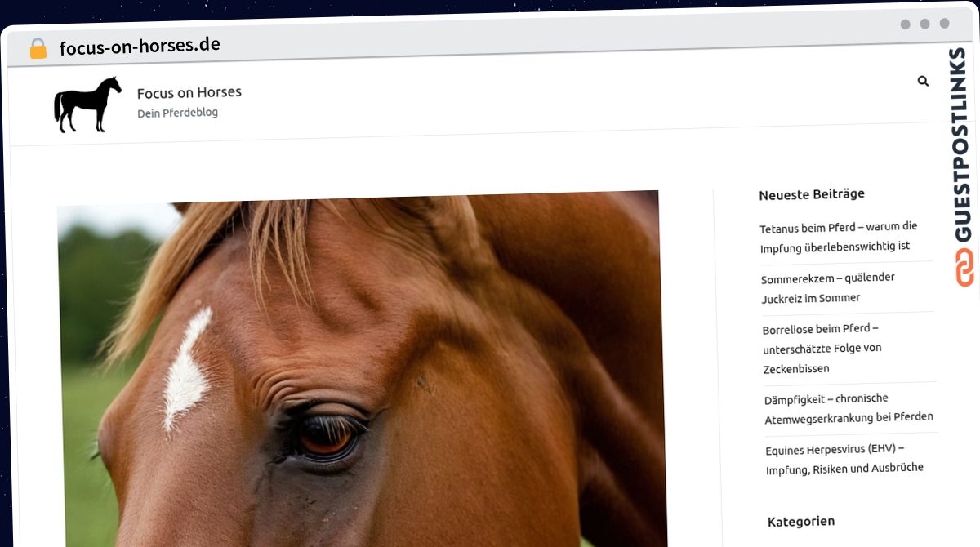Click the Kategorien heading
Image resolution: width=980 pixels, height=547 pixels.
[801, 521]
